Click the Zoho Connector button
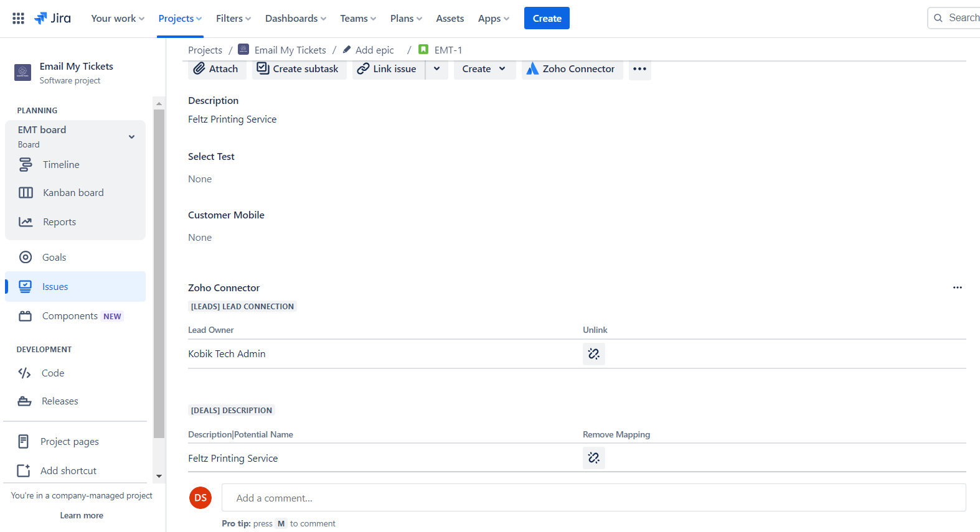980x532 pixels. click(x=572, y=68)
